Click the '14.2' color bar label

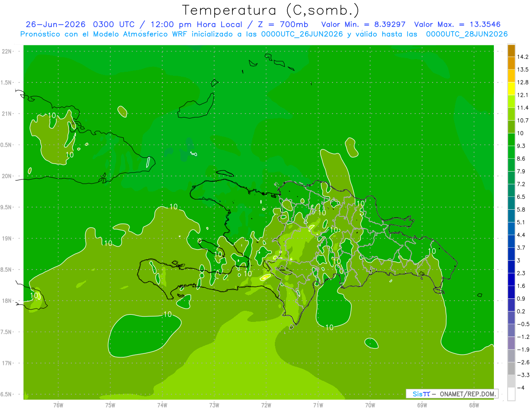pyautogui.click(x=523, y=57)
